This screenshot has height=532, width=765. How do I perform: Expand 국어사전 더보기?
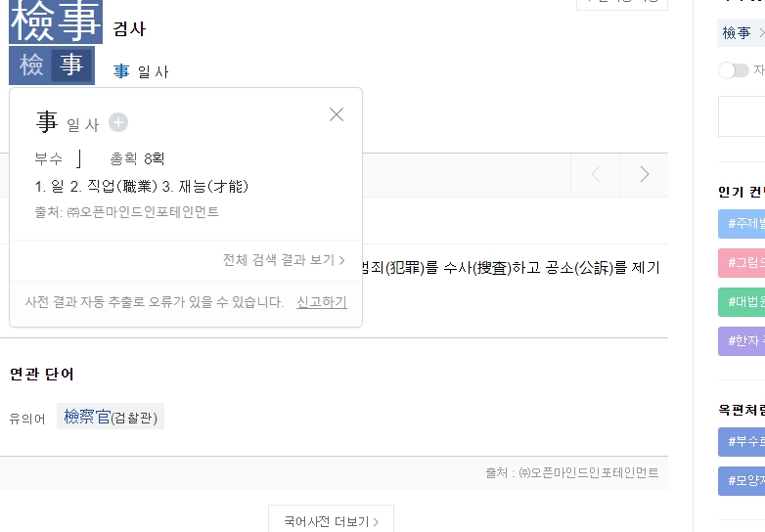coord(331,521)
